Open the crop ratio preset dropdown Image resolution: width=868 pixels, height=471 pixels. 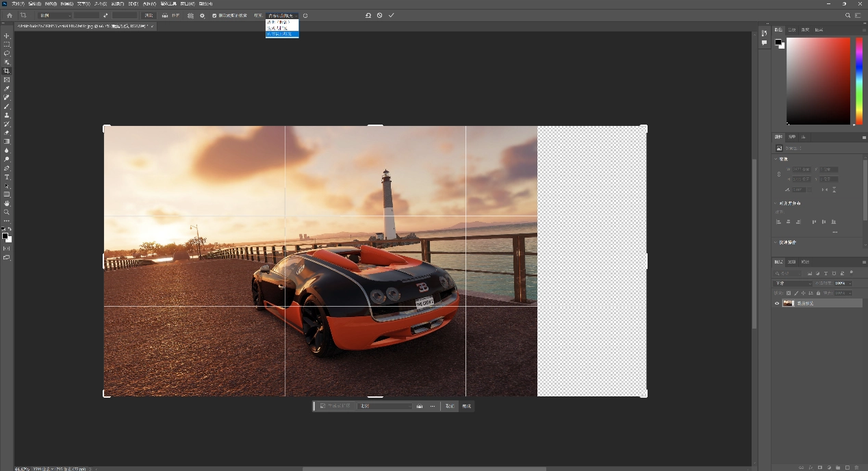55,15
